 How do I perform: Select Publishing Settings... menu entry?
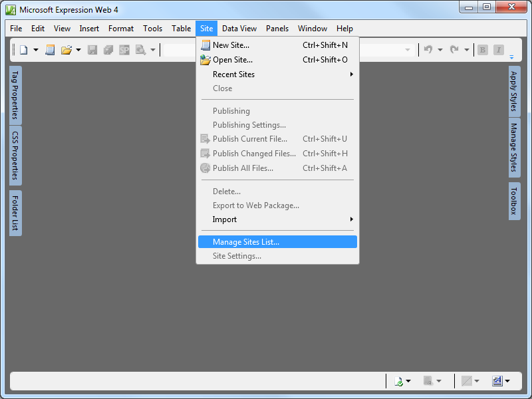277,125
